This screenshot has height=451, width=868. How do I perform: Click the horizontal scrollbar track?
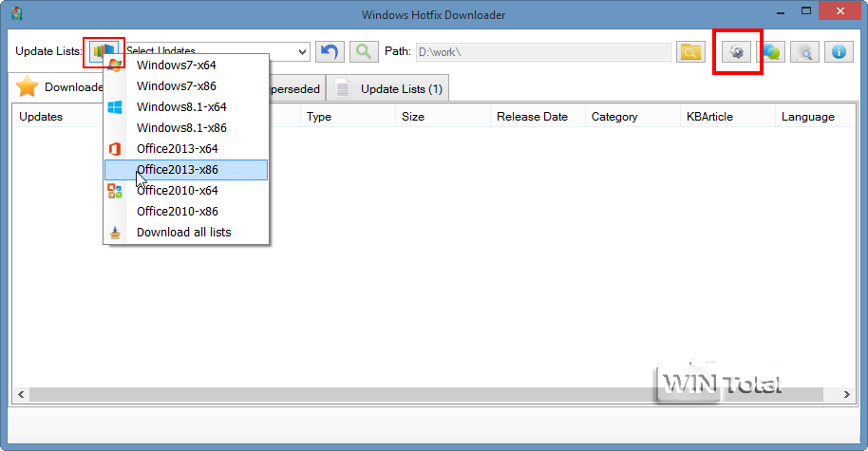click(x=426, y=395)
